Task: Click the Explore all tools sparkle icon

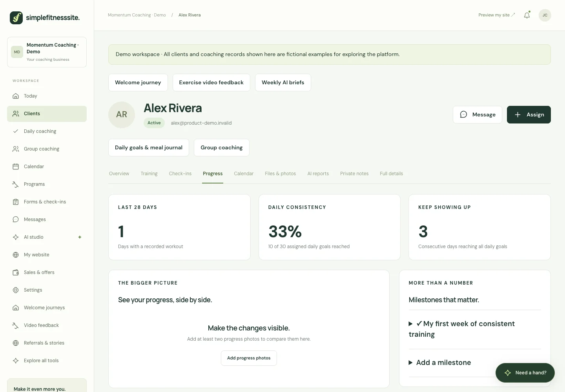Action: click(16, 361)
